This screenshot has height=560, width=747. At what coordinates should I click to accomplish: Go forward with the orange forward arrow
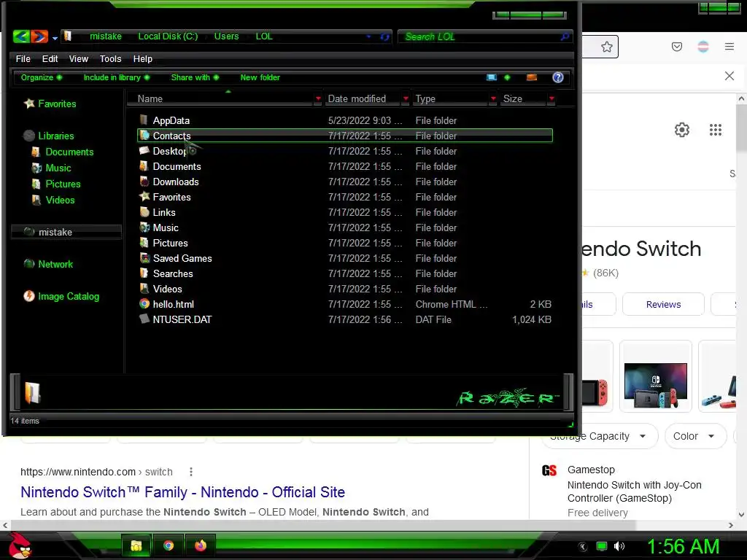(39, 36)
